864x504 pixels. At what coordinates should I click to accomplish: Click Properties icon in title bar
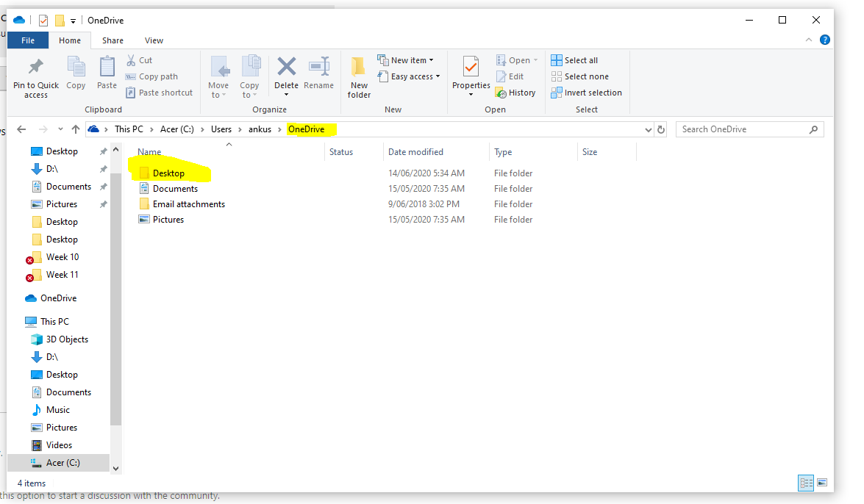(43, 21)
